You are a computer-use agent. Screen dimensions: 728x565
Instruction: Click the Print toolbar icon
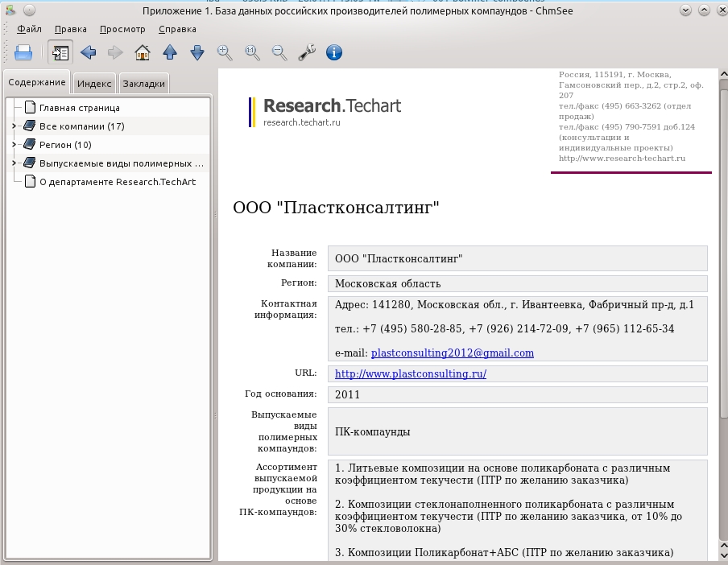coord(23,52)
